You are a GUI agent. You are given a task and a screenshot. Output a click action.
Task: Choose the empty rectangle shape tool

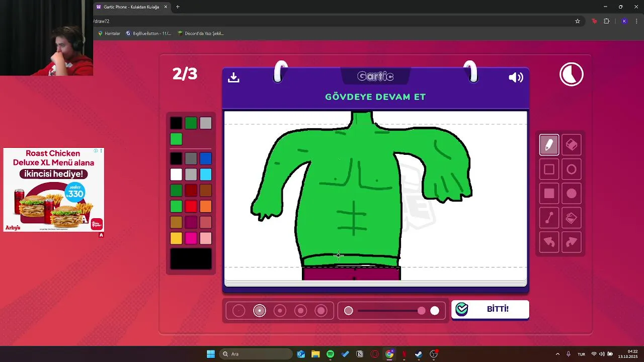pyautogui.click(x=549, y=169)
